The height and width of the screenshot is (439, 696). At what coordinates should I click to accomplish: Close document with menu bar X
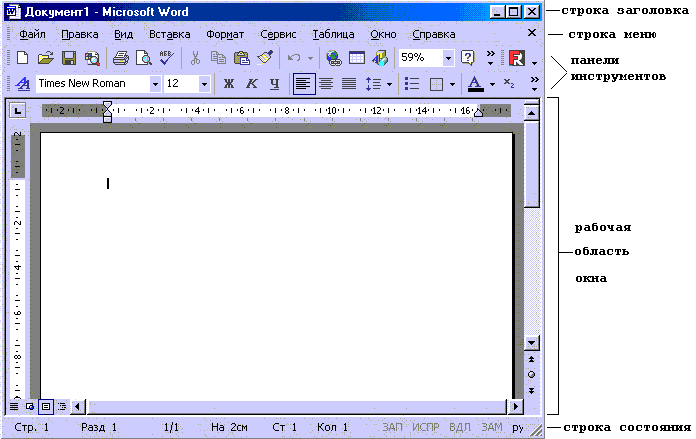pos(532,33)
